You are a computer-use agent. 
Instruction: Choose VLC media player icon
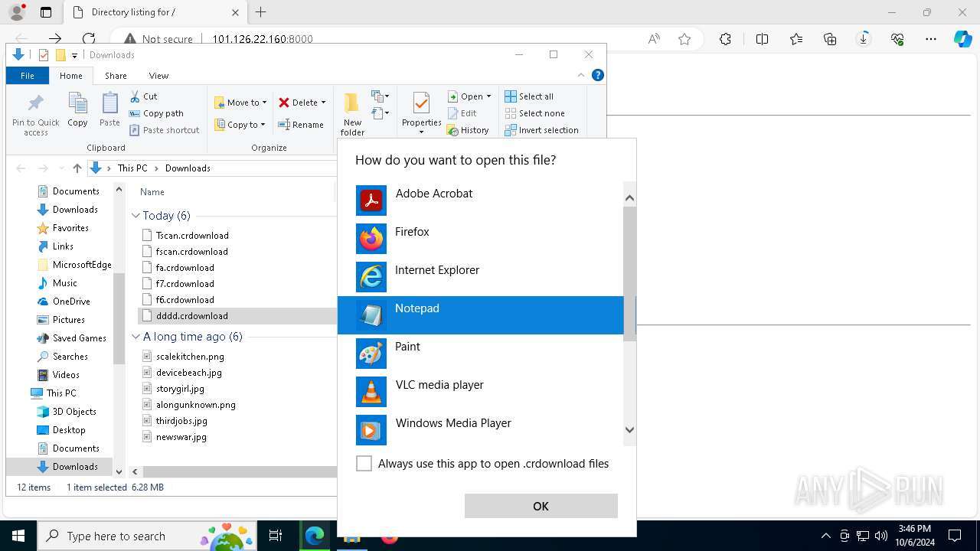pyautogui.click(x=371, y=392)
